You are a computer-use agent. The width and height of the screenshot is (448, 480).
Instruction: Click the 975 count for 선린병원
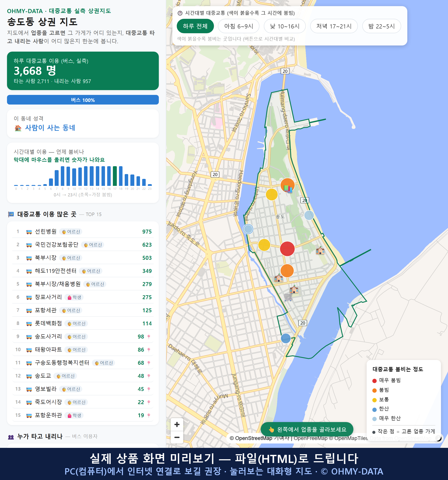(x=147, y=232)
